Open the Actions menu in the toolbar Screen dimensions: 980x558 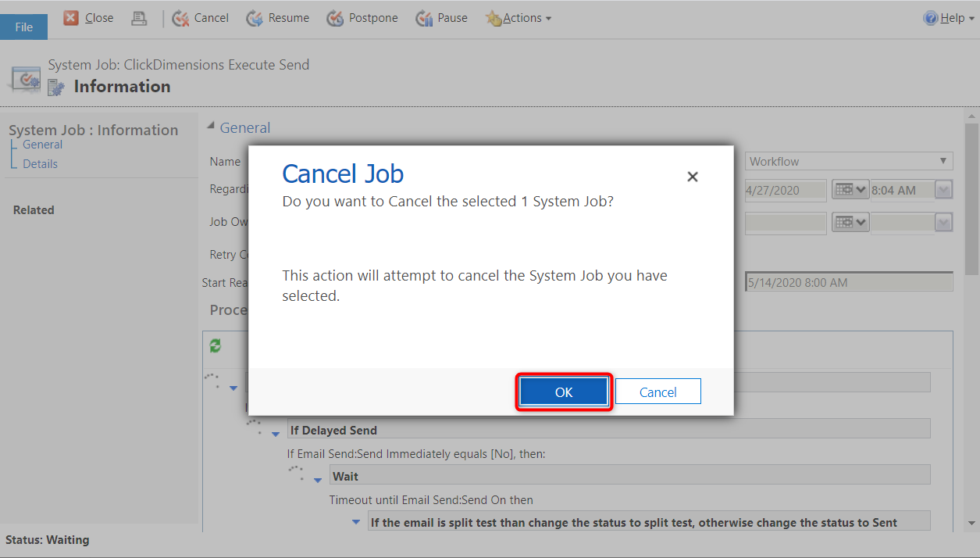pos(519,17)
